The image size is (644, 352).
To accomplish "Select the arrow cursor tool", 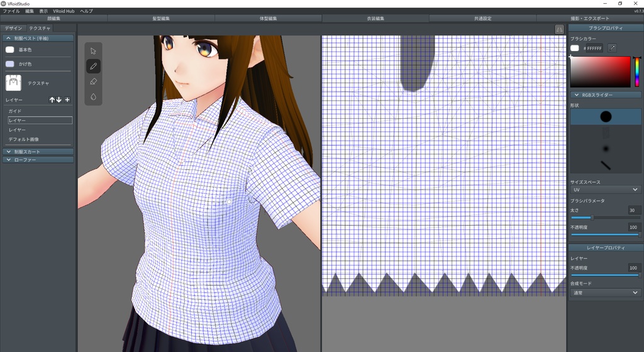I will pyautogui.click(x=93, y=51).
